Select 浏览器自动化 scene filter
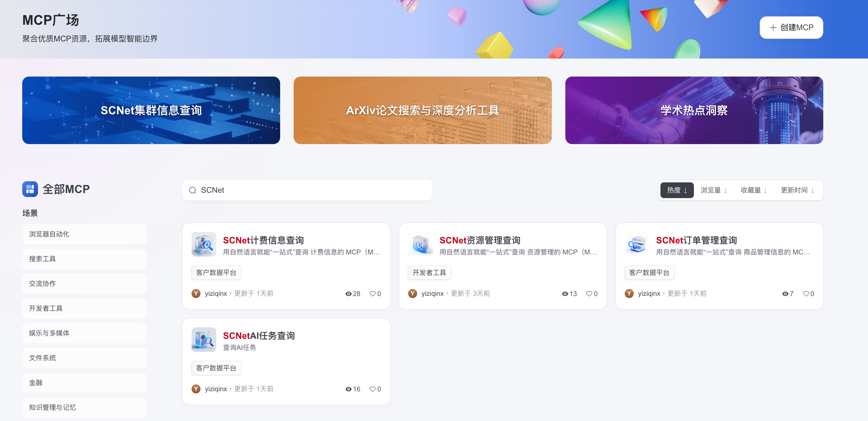The height and width of the screenshot is (421, 868). point(84,234)
